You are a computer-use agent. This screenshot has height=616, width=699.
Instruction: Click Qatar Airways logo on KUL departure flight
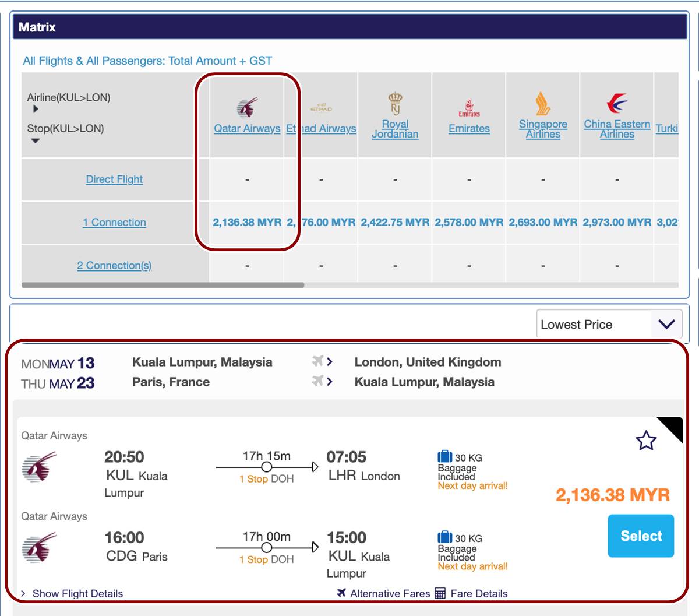pos(39,467)
